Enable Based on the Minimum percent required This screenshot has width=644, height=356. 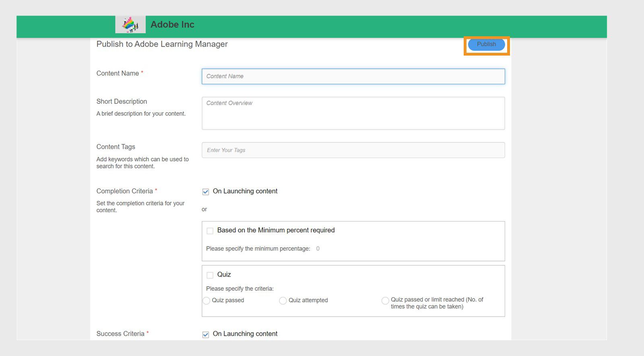point(210,231)
